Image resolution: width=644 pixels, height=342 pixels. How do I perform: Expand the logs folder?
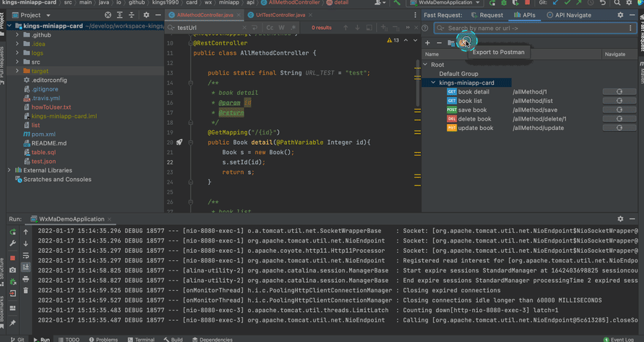pyautogui.click(x=18, y=53)
